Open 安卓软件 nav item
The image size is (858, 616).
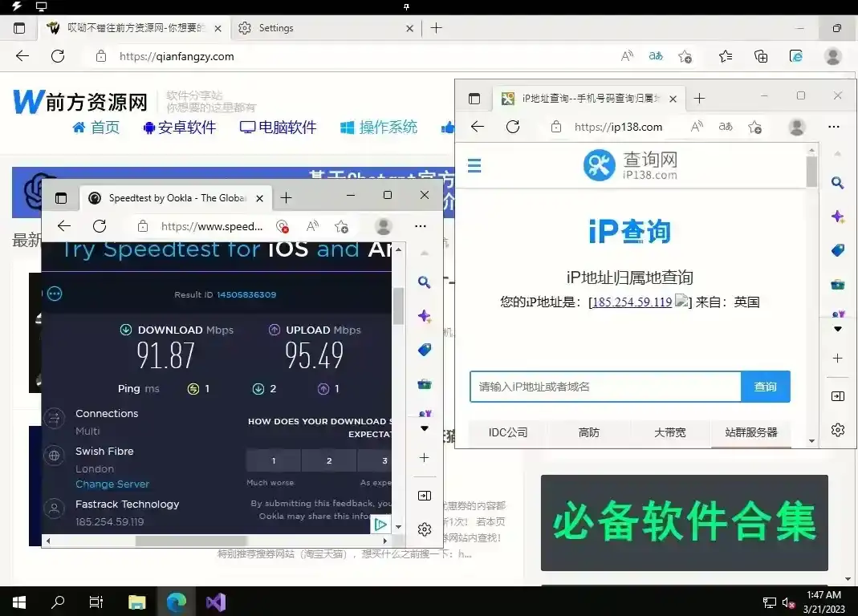pos(180,128)
